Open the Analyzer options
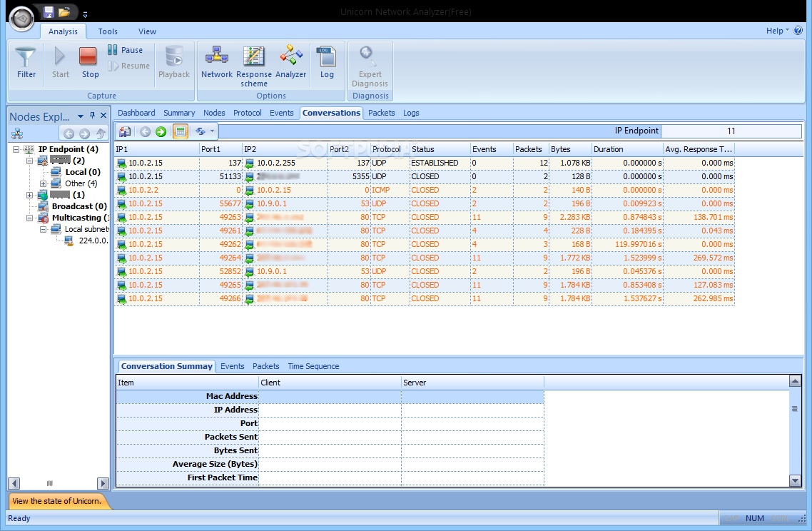 tap(290, 62)
